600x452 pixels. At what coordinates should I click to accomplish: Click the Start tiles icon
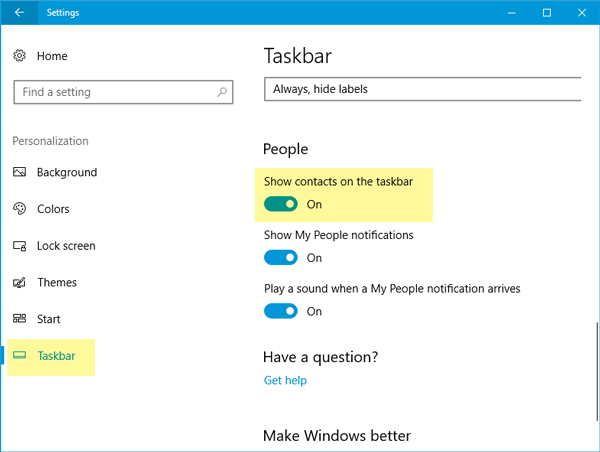(20, 319)
